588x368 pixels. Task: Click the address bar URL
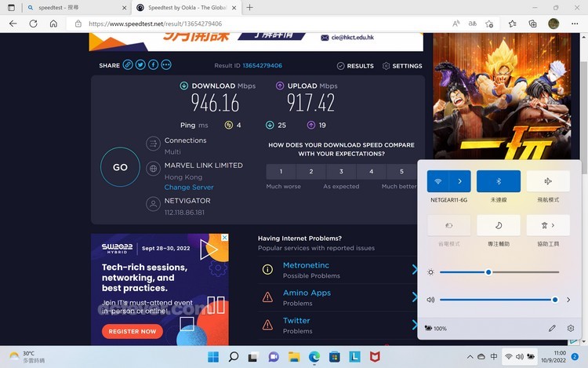pyautogui.click(x=155, y=24)
